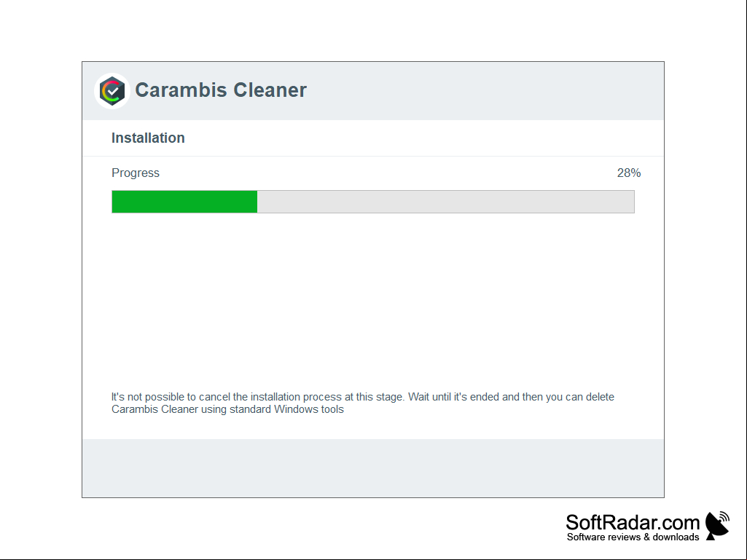
Task: Click the 28% progress percentage
Action: pos(629,173)
